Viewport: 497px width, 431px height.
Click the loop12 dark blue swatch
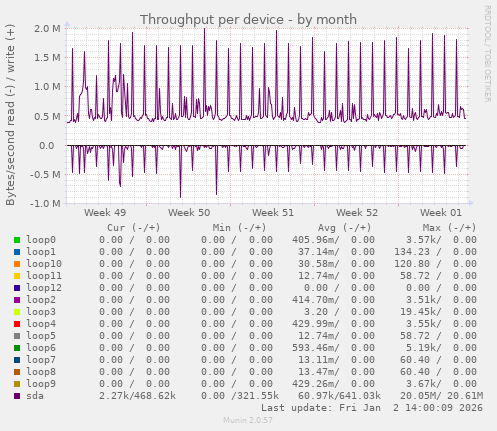pyautogui.click(x=17, y=288)
